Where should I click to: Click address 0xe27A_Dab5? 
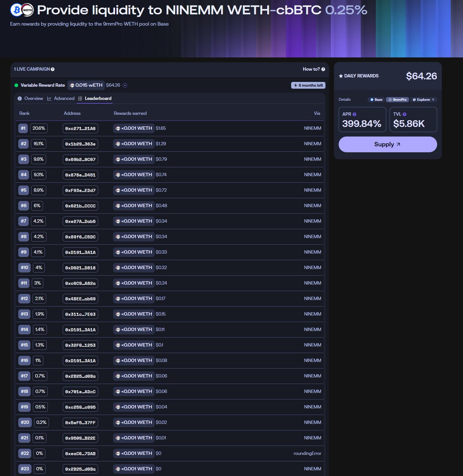80,221
